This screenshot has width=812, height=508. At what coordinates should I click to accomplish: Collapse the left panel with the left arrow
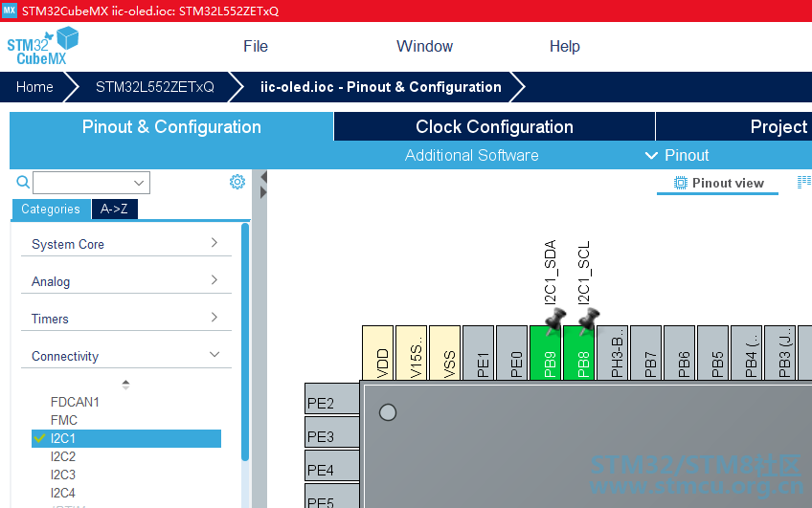[x=263, y=177]
